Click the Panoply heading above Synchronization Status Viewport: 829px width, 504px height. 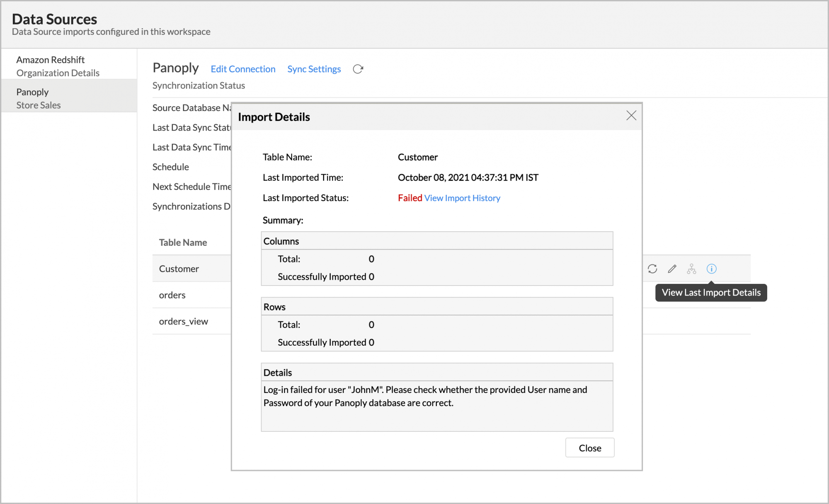coord(176,68)
